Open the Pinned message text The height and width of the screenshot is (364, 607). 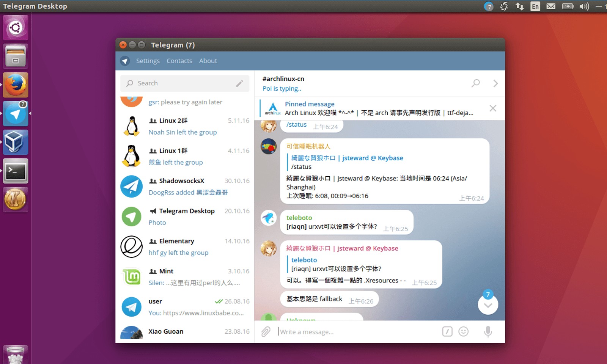coord(379,113)
